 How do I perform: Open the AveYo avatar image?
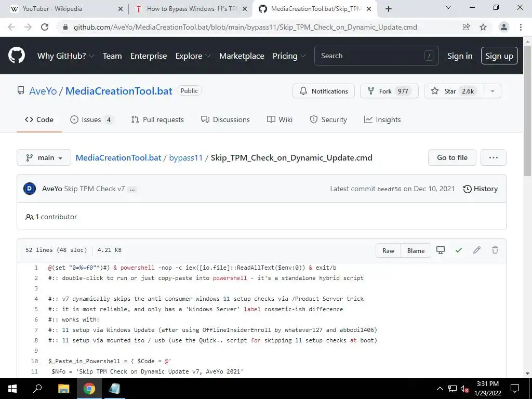click(x=30, y=189)
